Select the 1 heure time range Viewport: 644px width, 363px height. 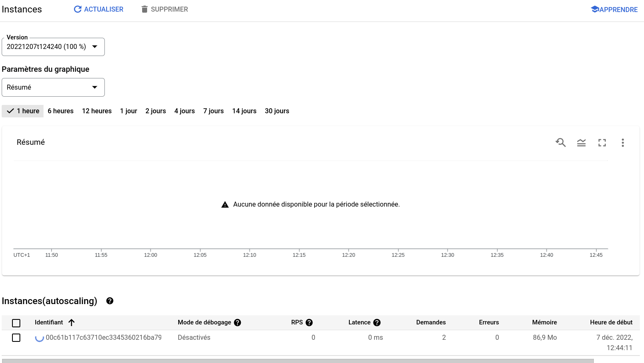tap(23, 111)
